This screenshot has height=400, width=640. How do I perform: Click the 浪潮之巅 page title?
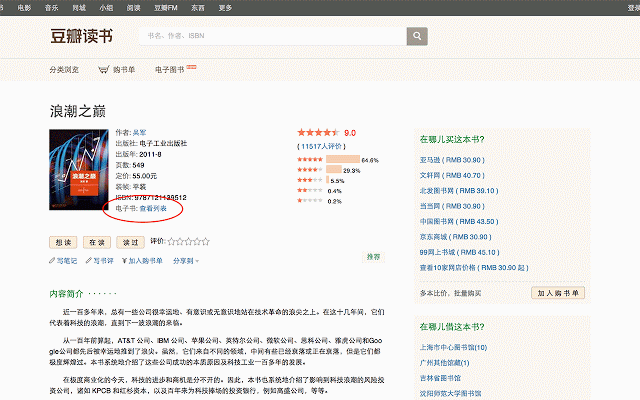[x=78, y=111]
